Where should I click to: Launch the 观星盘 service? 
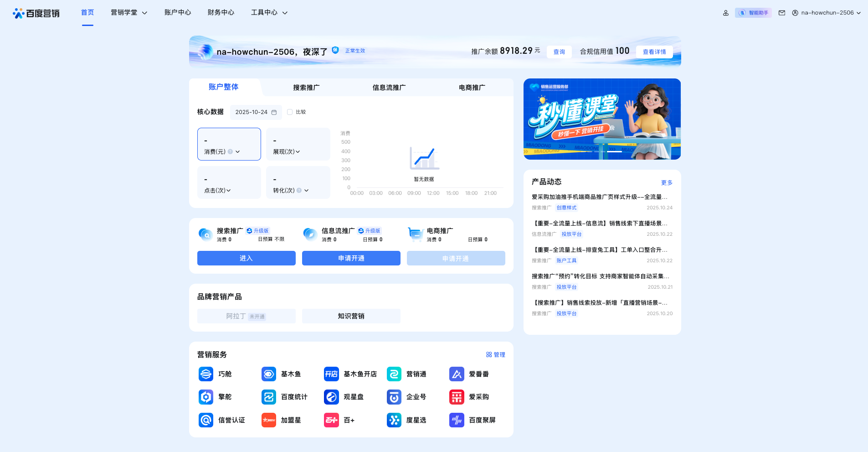pos(331,397)
